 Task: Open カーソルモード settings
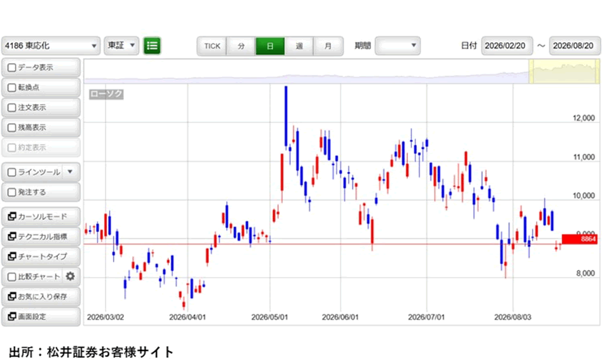coord(41,216)
